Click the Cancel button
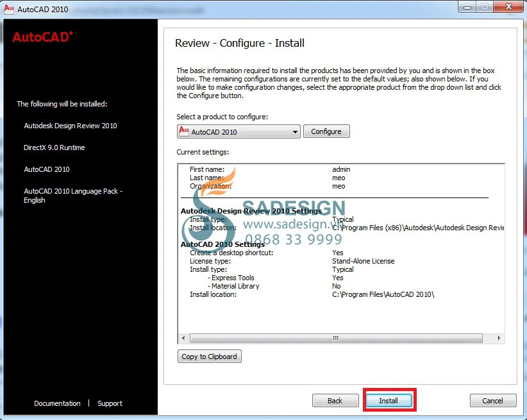Image resolution: width=527 pixels, height=420 pixels. pyautogui.click(x=492, y=400)
